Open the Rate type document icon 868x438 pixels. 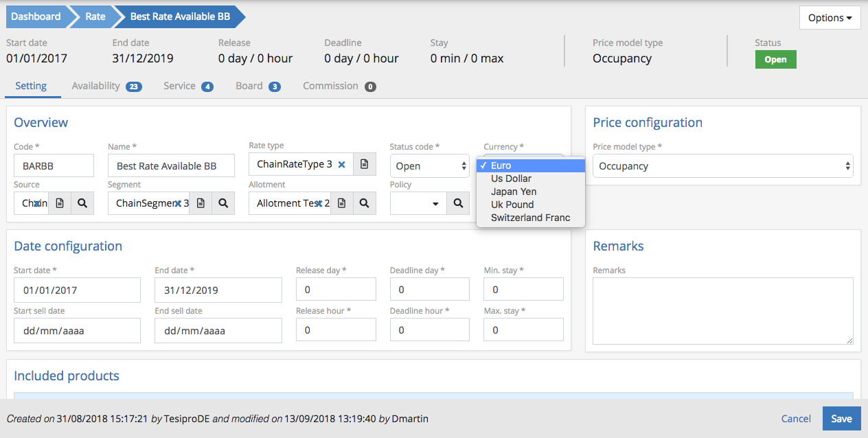365,165
